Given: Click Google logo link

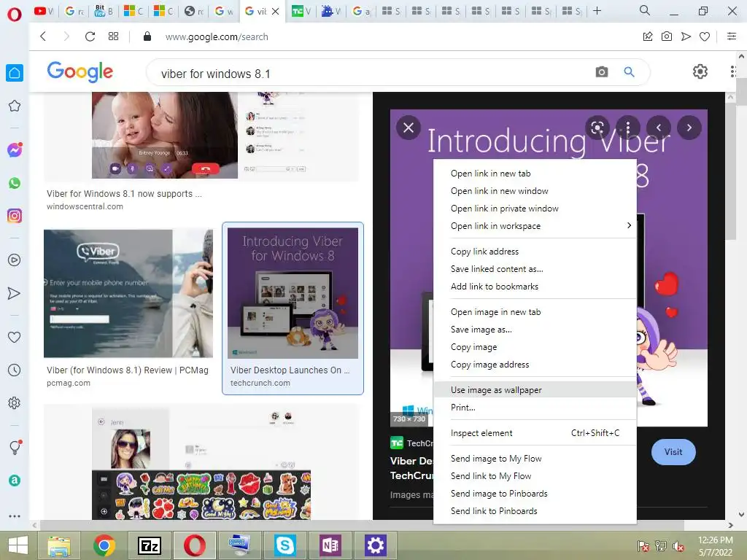Looking at the screenshot, I should coord(80,72).
